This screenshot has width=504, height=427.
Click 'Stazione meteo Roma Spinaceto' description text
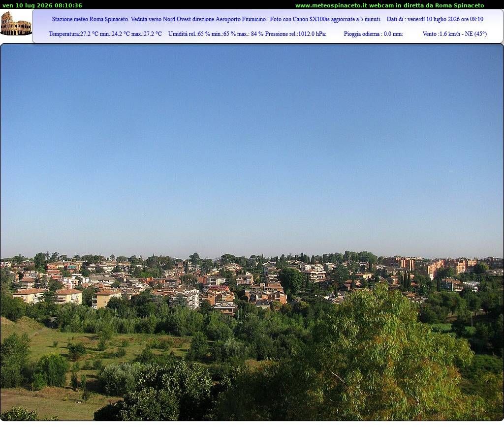click(90, 19)
